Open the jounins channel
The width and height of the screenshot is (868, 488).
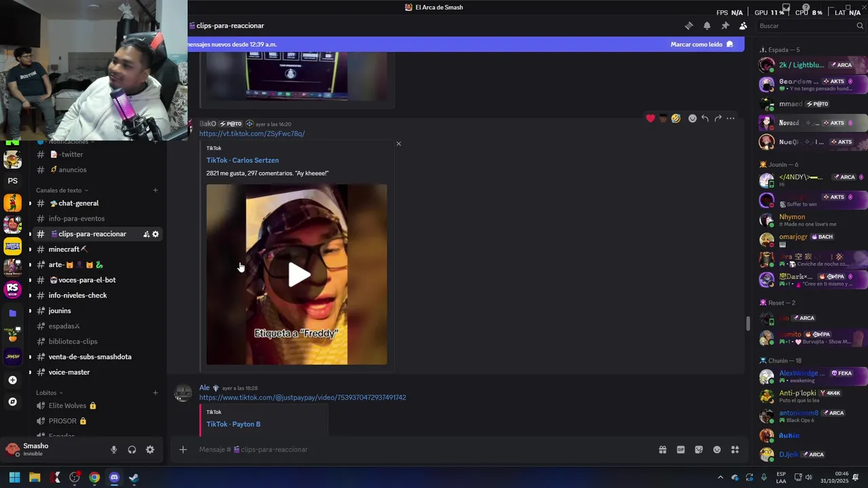98,311
